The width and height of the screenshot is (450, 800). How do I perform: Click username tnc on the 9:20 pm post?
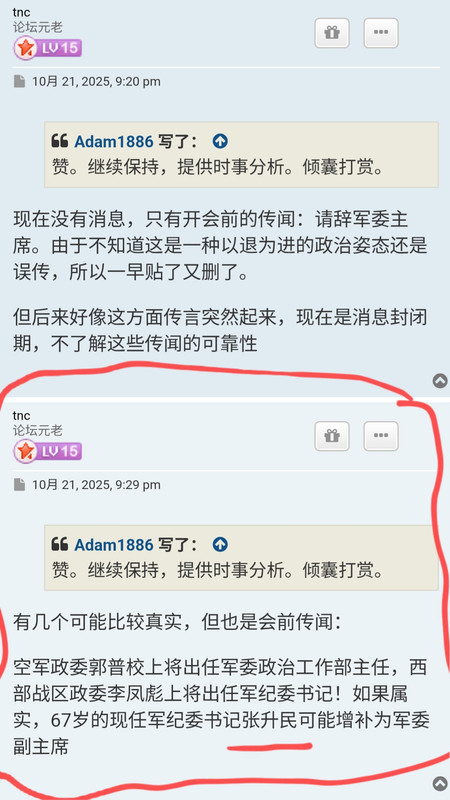[x=21, y=13]
